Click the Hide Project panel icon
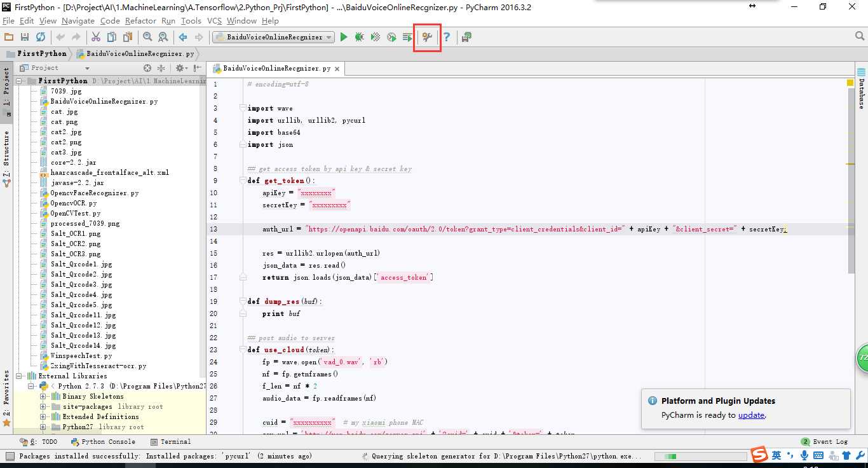Viewport: 868px width, 468px height. click(198, 68)
